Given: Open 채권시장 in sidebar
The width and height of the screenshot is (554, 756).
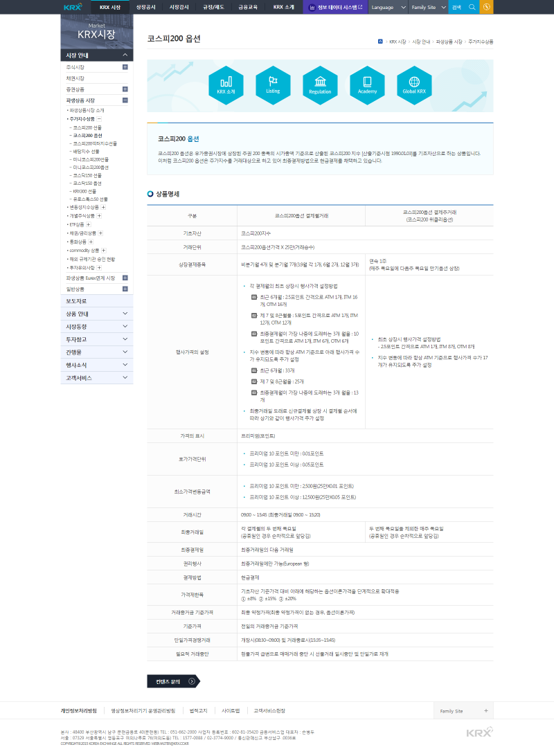Looking at the screenshot, I should point(75,78).
